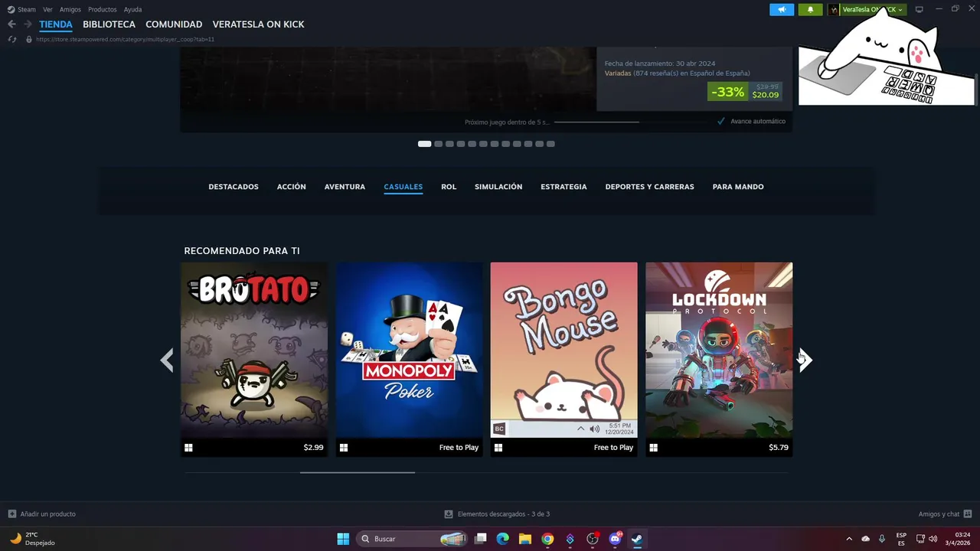Click the microphone tray icon
The height and width of the screenshot is (551, 980).
(x=882, y=539)
